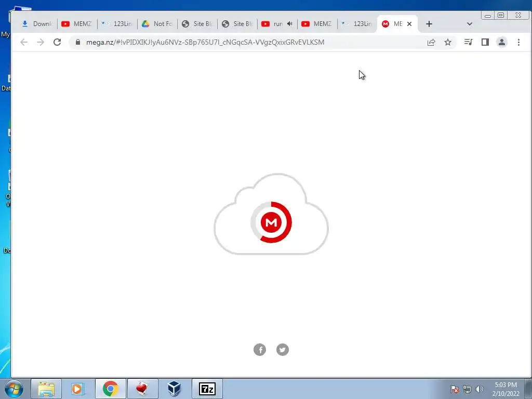The image size is (532, 399).
Task: Bookmark this tab with star icon
Action: coord(448,42)
